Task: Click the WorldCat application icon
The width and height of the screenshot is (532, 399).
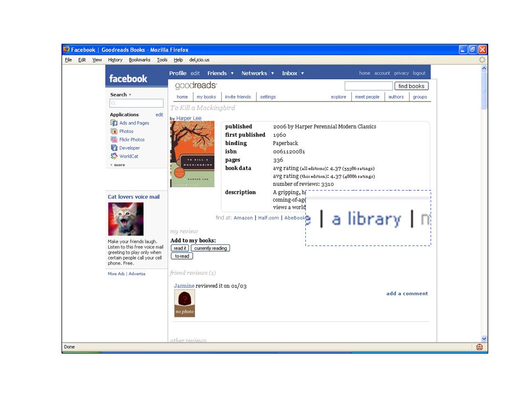Action: coord(114,156)
